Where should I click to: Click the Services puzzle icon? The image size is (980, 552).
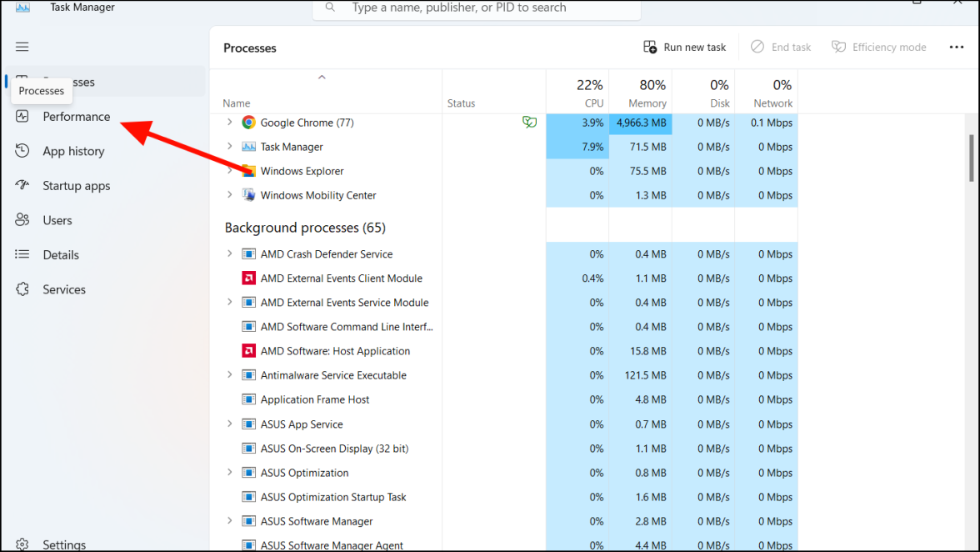click(22, 289)
